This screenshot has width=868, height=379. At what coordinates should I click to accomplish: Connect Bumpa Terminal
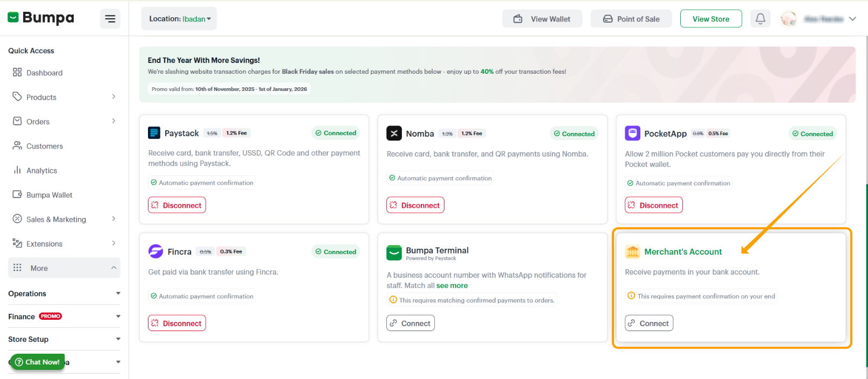(411, 323)
